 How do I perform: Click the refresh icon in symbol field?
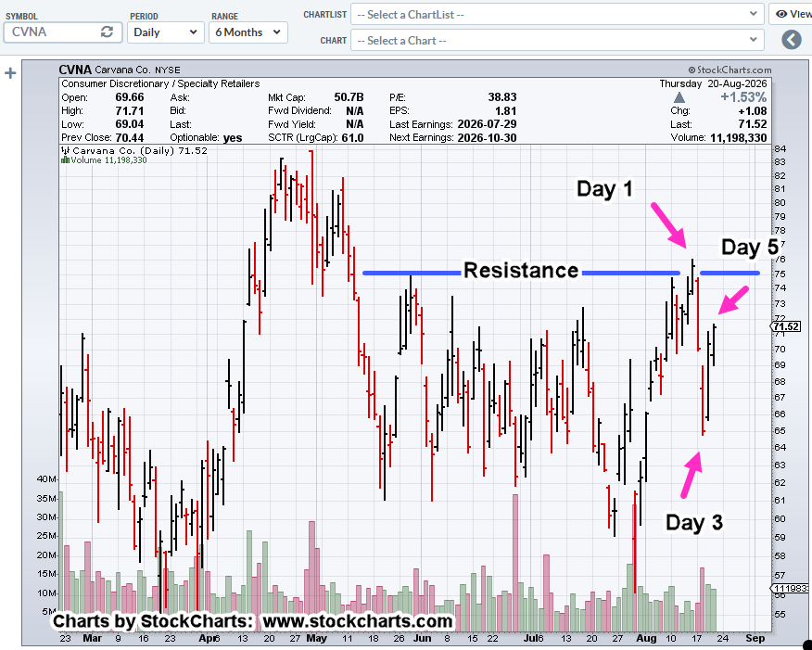(x=107, y=32)
